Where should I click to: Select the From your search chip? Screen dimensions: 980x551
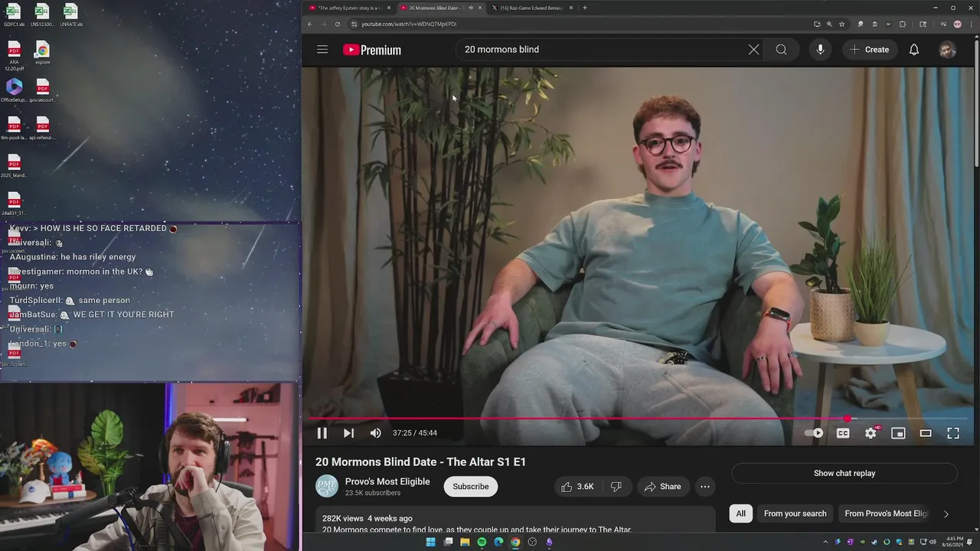coord(795,514)
